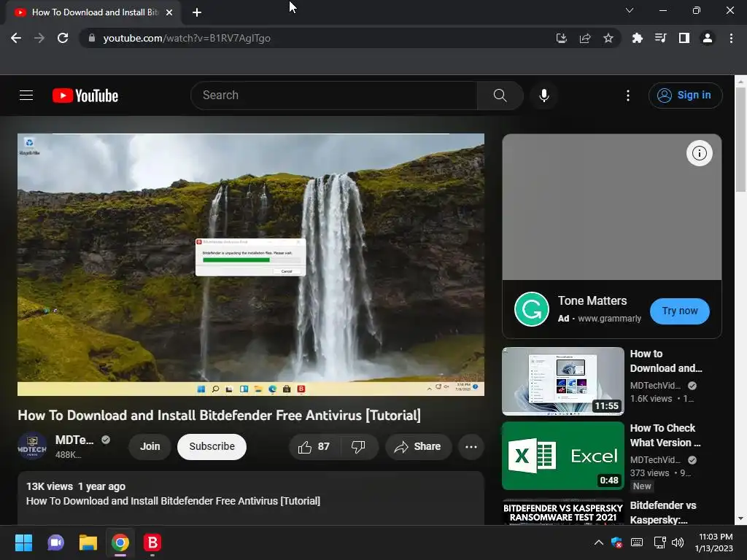
Task: Click the address bar URL
Action: [187, 38]
